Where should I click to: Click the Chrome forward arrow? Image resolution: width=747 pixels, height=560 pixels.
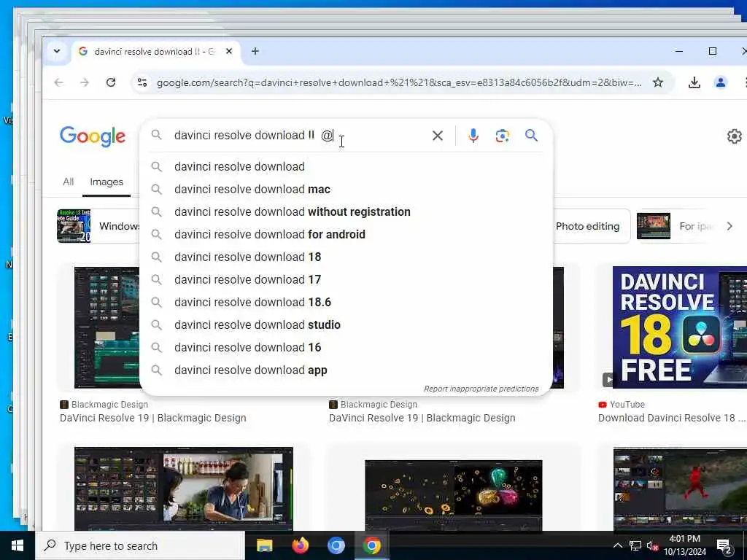[x=85, y=82]
